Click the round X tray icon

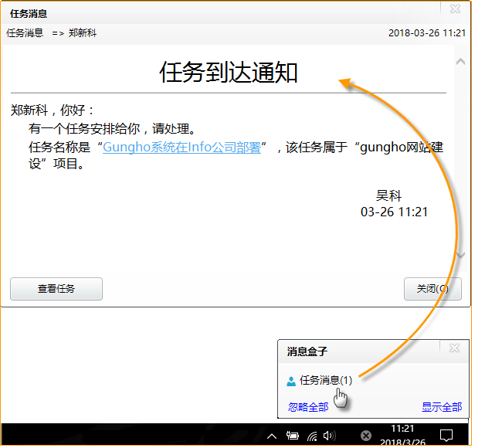(x=366, y=436)
